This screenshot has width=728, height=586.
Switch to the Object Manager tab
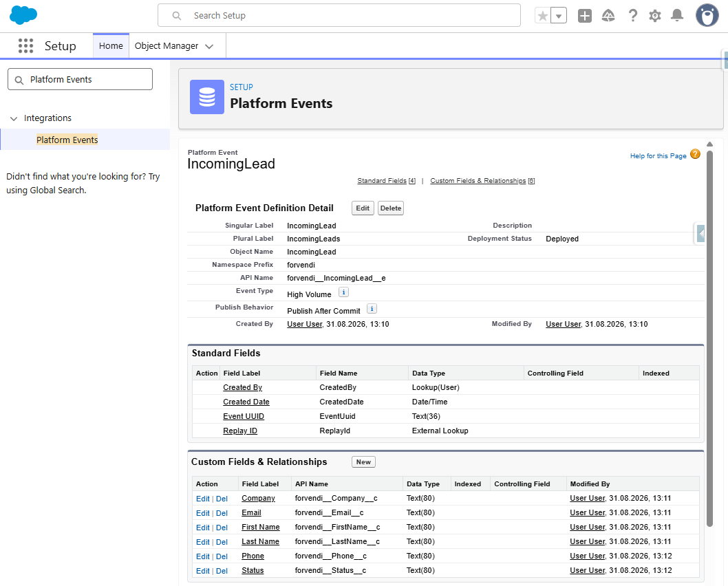pos(167,45)
